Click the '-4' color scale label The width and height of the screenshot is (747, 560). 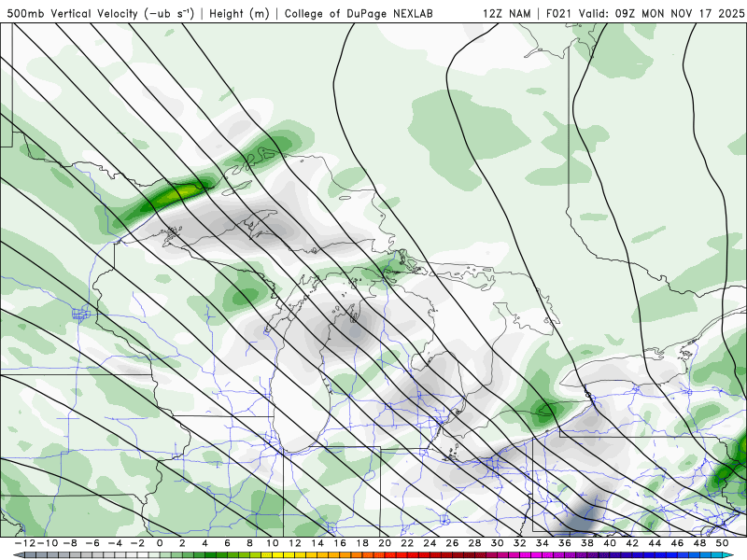pos(115,543)
